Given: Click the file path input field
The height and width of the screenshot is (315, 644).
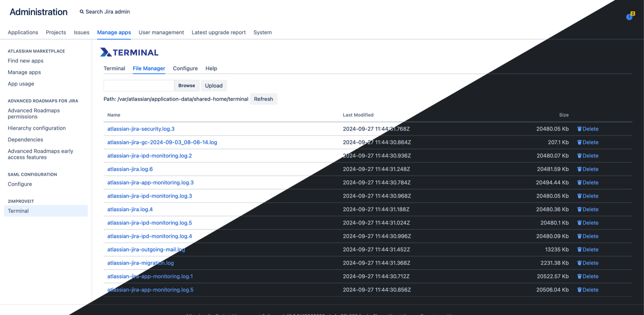Looking at the screenshot, I should [139, 85].
